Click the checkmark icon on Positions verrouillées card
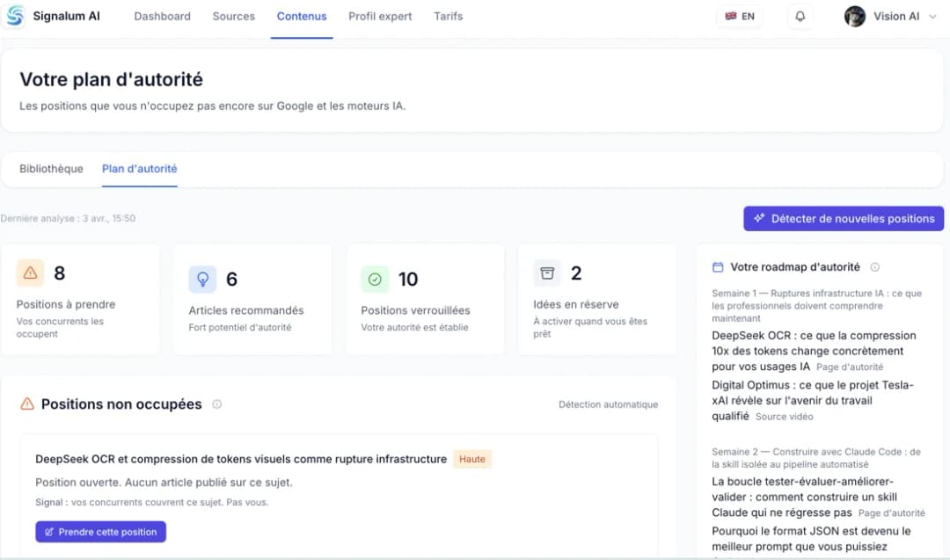 pyautogui.click(x=375, y=280)
